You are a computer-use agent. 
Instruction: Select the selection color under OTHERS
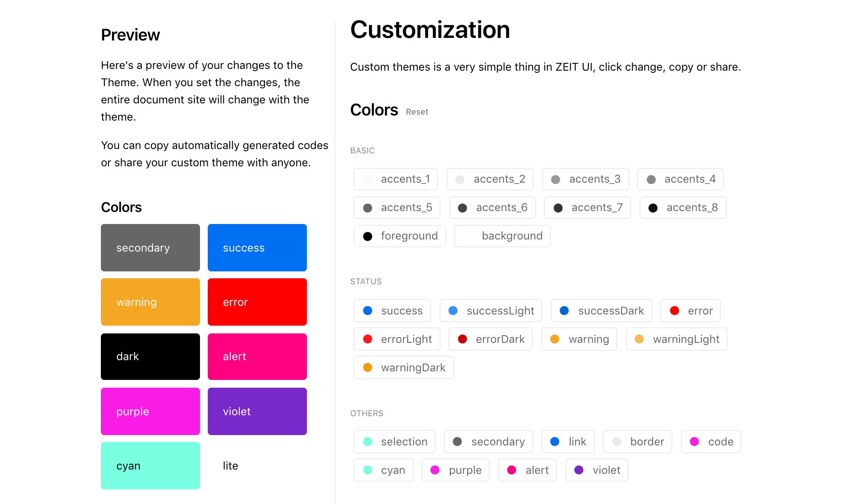tap(394, 442)
